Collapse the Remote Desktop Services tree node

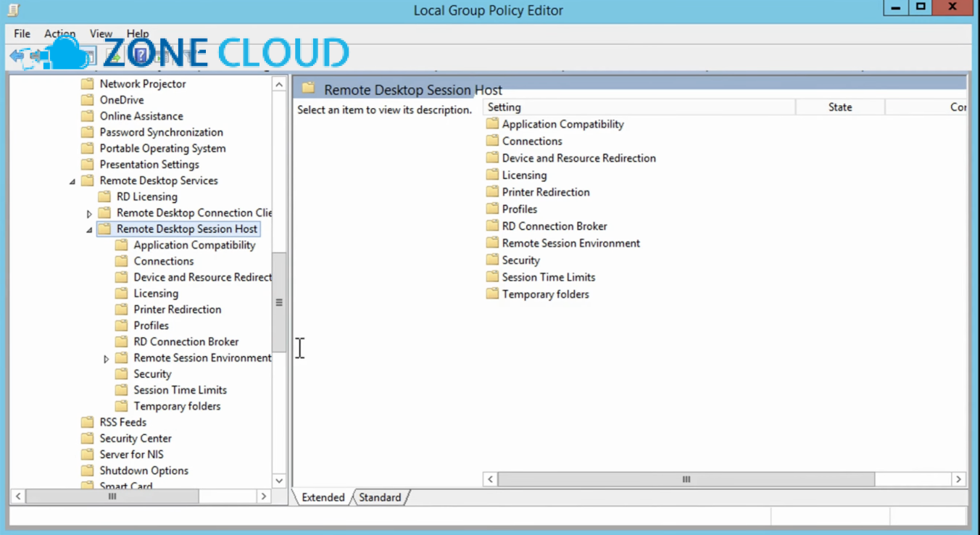[72, 181]
